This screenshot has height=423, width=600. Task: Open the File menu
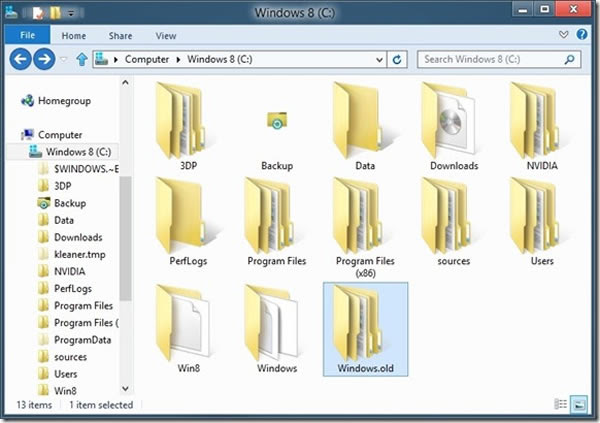[27, 36]
